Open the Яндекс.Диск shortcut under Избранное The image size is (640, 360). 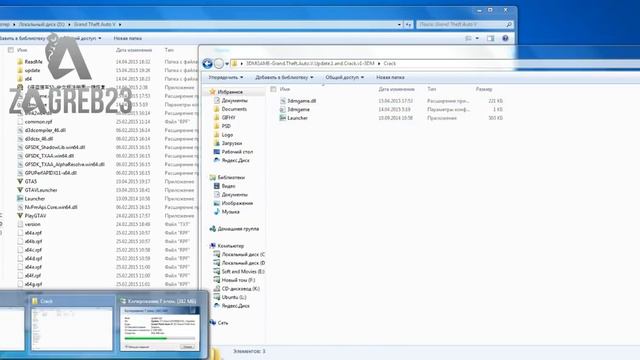[x=235, y=160]
